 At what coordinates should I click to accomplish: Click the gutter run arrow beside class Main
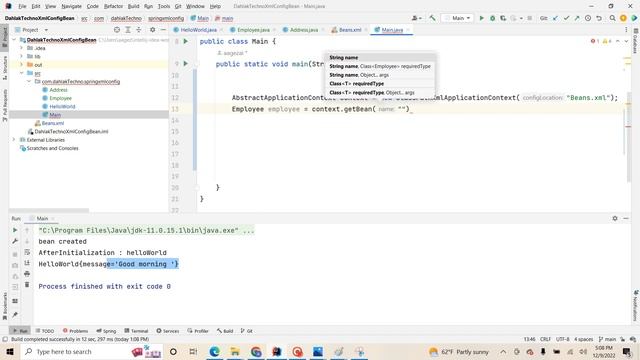(185, 41)
